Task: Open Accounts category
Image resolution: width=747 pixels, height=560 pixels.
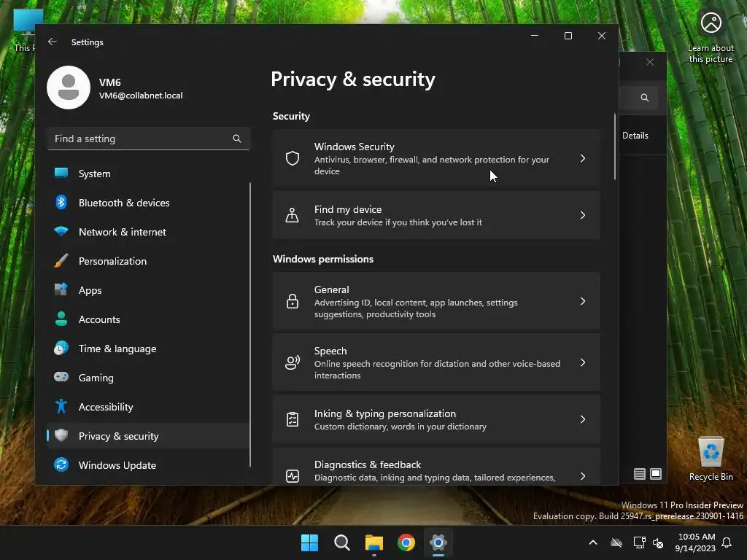Action: [x=147, y=319]
